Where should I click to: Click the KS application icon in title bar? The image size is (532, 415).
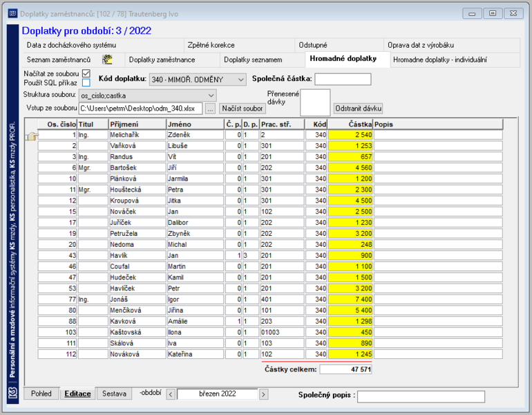(13, 14)
